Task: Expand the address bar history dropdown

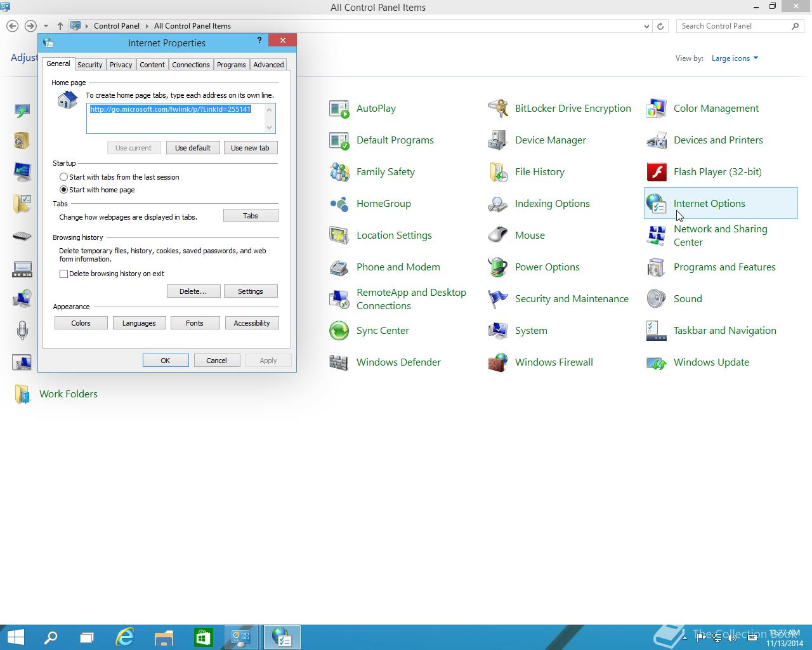Action: [x=646, y=26]
